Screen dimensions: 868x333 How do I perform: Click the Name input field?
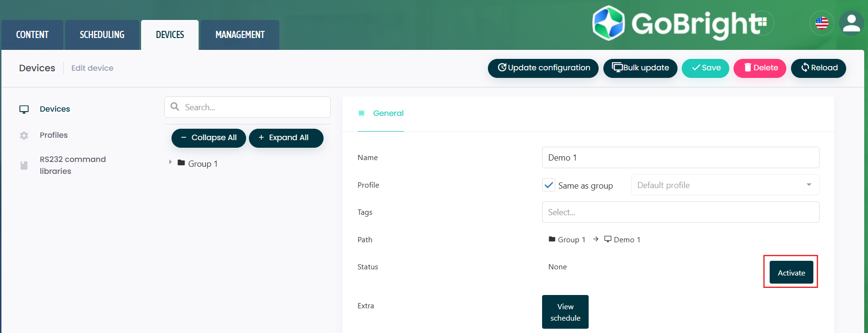click(x=680, y=158)
